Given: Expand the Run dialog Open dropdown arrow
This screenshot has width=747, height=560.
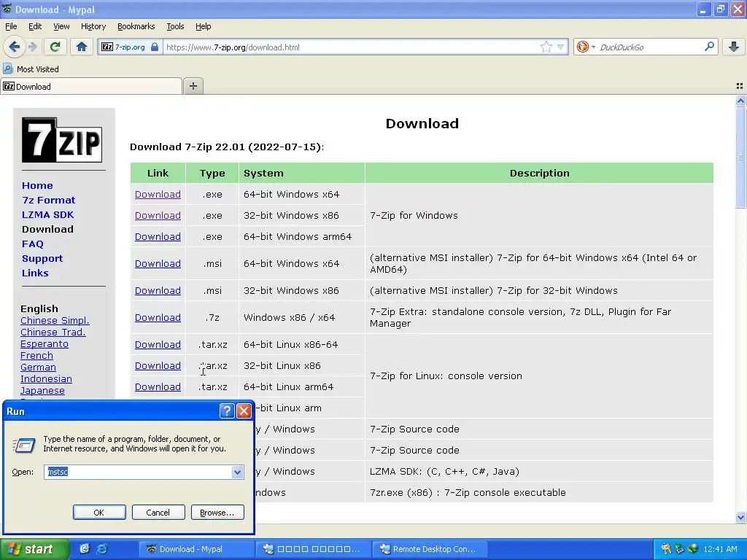Looking at the screenshot, I should pos(237,472).
